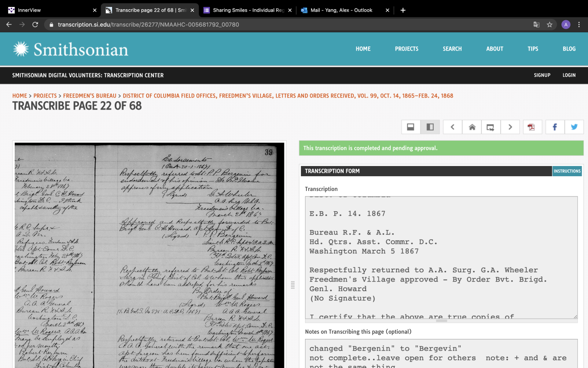Open a new browser tab
This screenshot has height=368, width=588.
coord(403,10)
